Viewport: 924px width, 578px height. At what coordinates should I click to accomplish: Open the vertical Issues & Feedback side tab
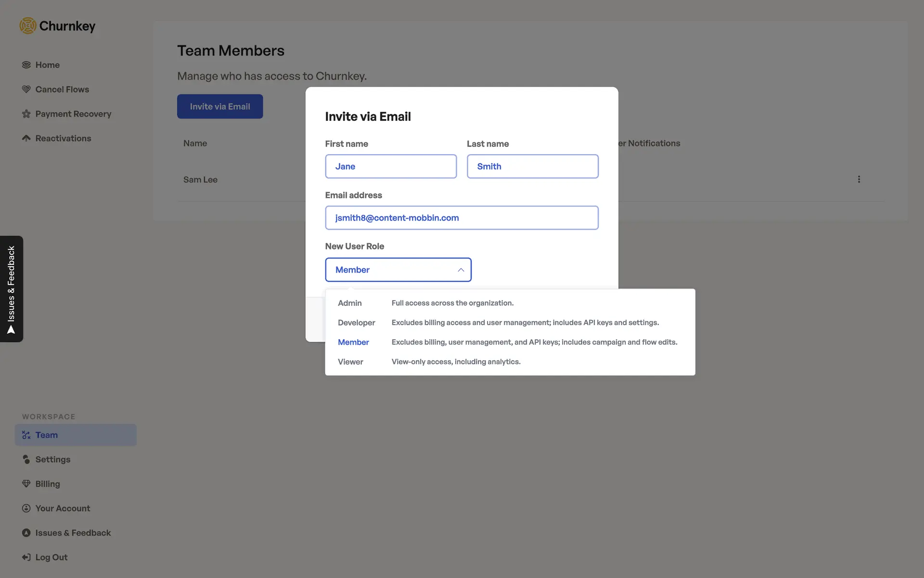point(12,289)
